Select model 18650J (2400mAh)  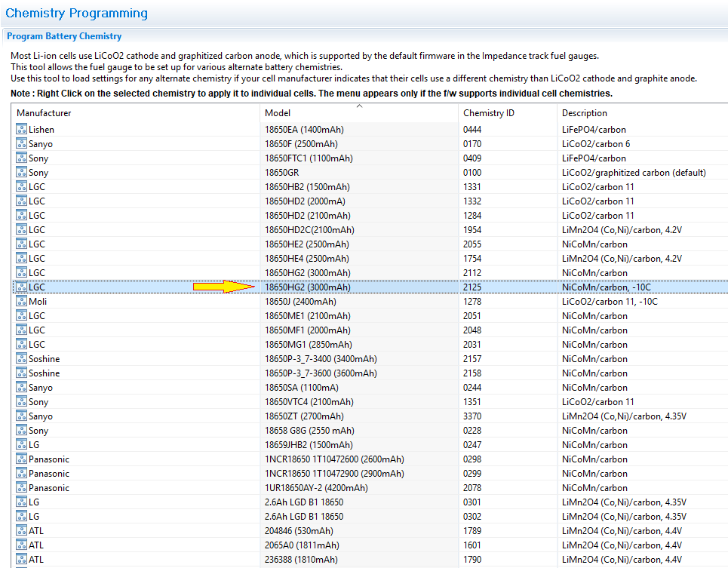pyautogui.click(x=300, y=302)
